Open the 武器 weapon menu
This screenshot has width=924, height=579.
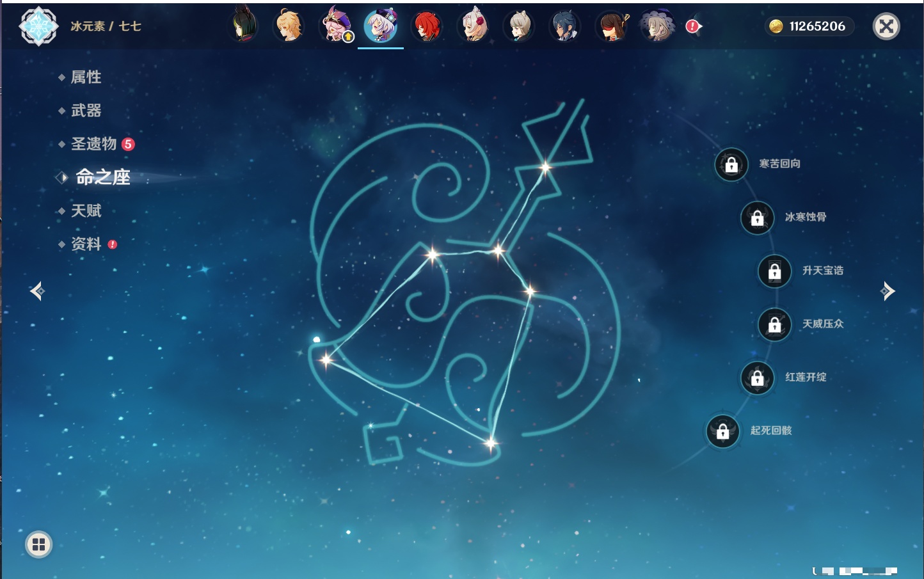pos(86,111)
